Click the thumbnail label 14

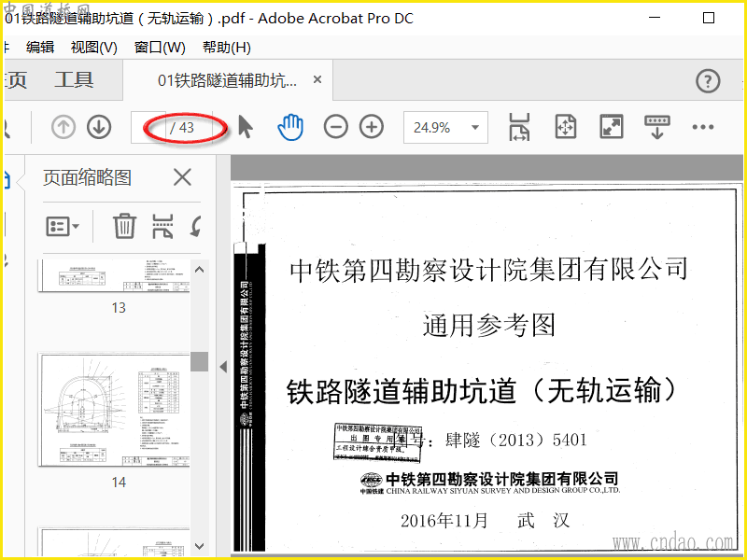pyautogui.click(x=119, y=483)
